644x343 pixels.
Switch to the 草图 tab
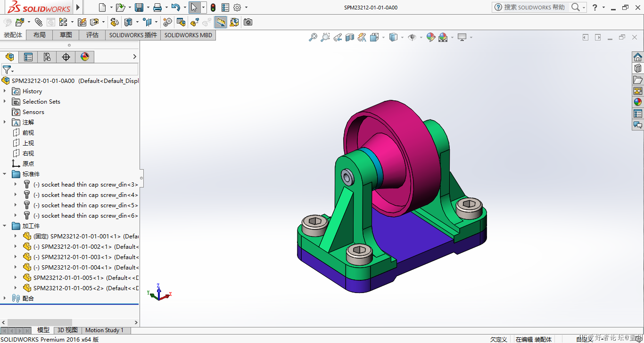point(66,35)
